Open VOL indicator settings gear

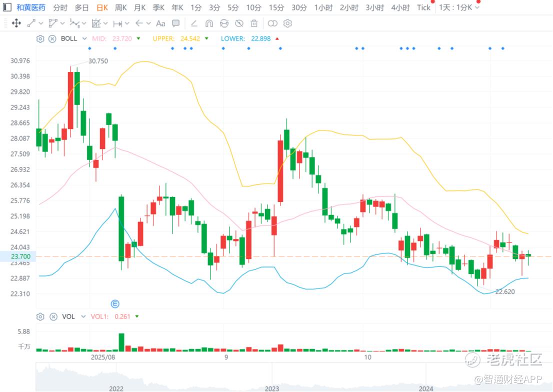click(x=40, y=317)
